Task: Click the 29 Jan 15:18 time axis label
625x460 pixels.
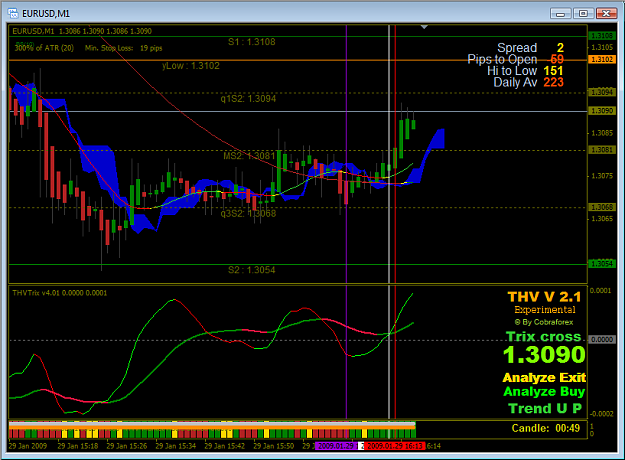Action: point(78,446)
